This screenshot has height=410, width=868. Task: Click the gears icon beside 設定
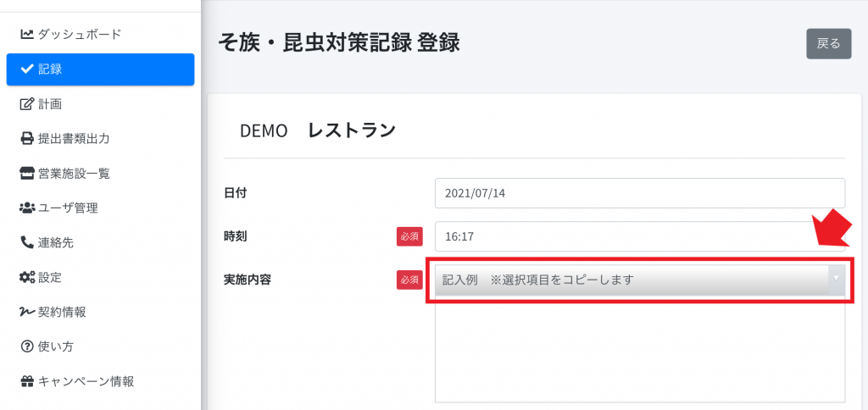tap(27, 277)
